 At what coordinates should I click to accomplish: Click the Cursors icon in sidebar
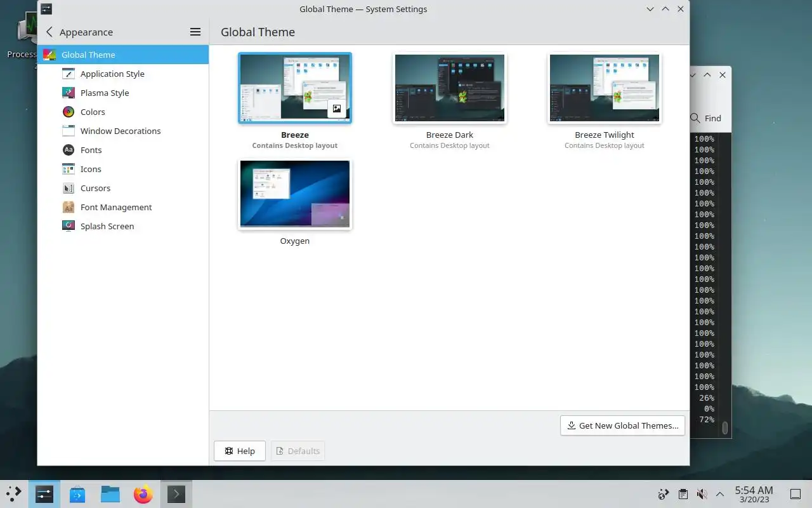click(69, 188)
